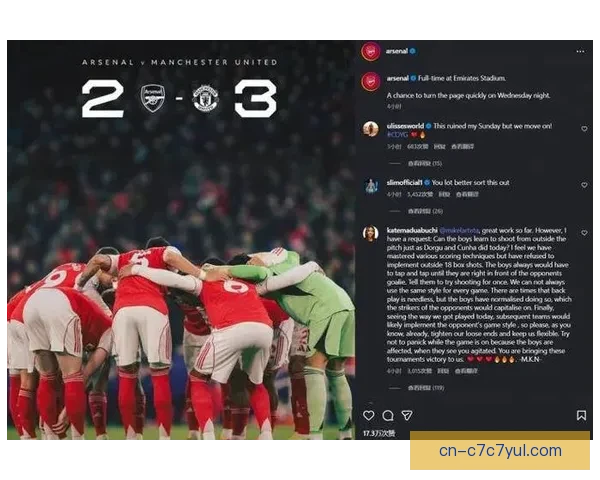This screenshot has height=480, width=600.
Task: Like ulissesworld's comment with heart
Action: coord(584,129)
